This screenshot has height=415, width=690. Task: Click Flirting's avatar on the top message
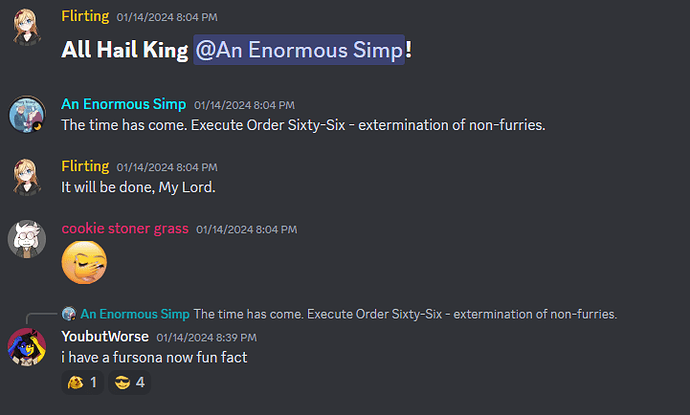pyautogui.click(x=27, y=26)
